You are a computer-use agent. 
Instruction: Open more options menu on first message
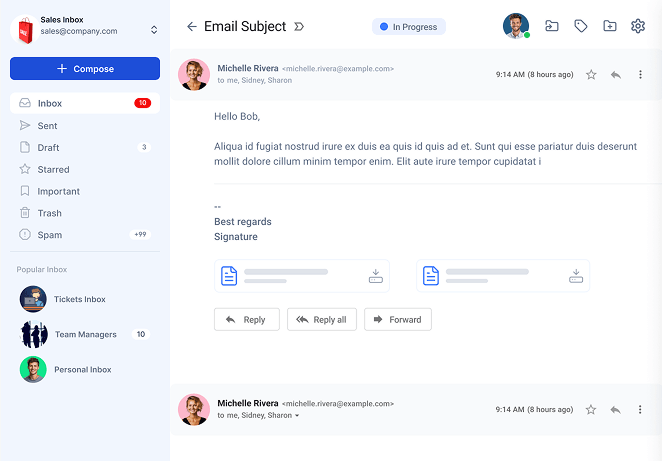pyautogui.click(x=640, y=75)
